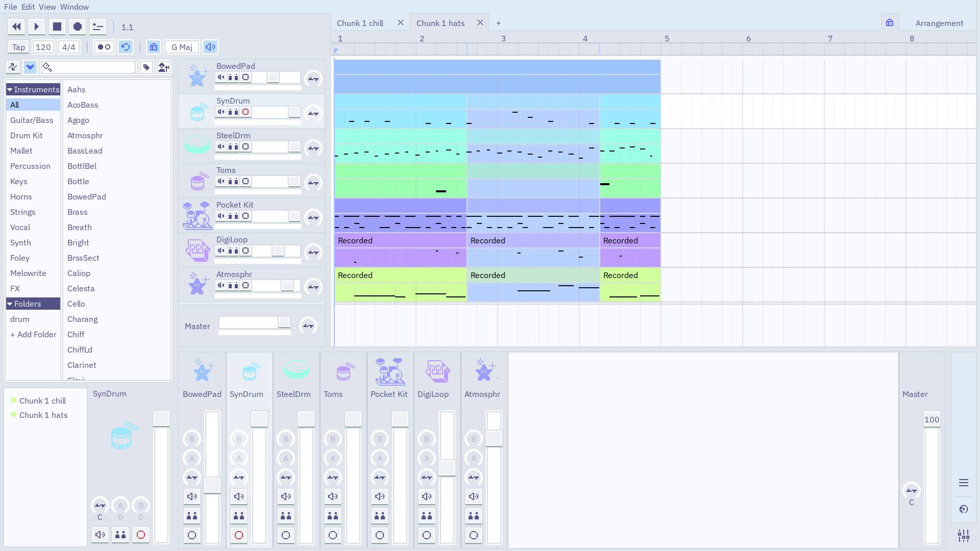The height and width of the screenshot is (551, 980).
Task: Open the G Maj key selector
Action: coord(182,47)
